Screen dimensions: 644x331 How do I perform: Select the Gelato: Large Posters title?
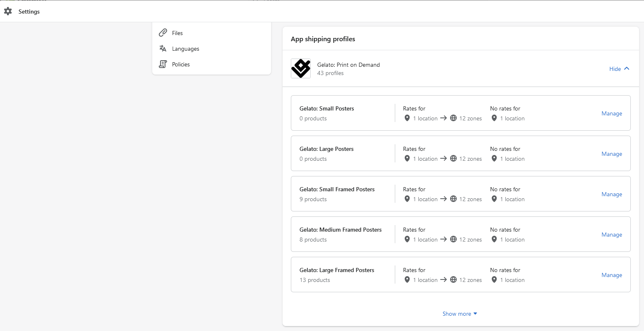(327, 149)
